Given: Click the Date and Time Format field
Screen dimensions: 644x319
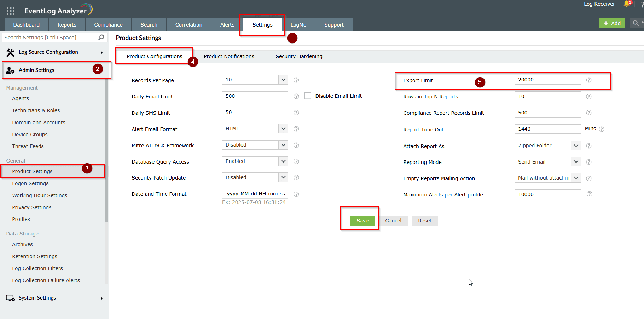Looking at the screenshot, I should pos(255,194).
